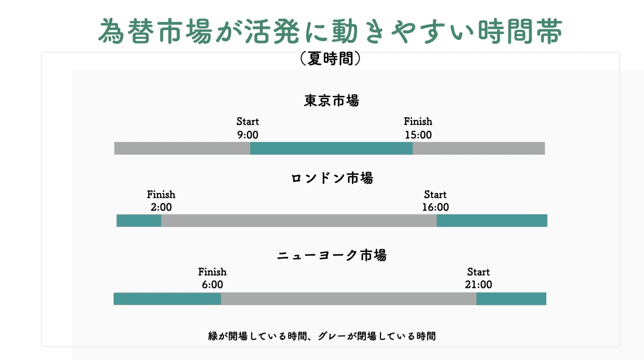The image size is (644, 360).
Task: Click New York's green segment starting at 21:00
Action: coord(511,299)
